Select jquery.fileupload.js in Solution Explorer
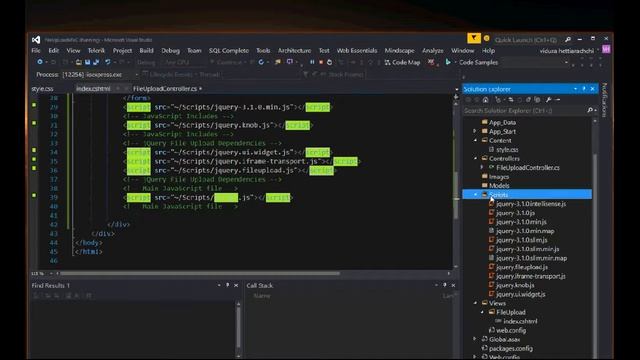640x360 pixels. [522, 267]
